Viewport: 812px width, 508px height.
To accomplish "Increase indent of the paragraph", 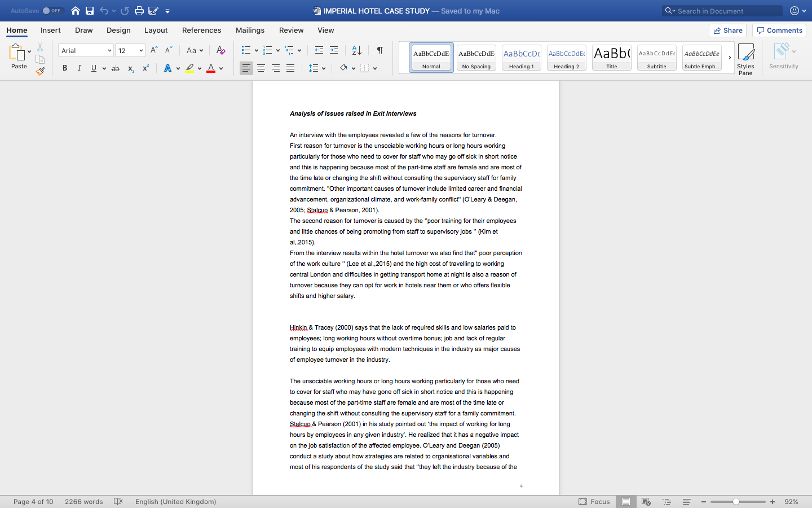I will (x=334, y=50).
